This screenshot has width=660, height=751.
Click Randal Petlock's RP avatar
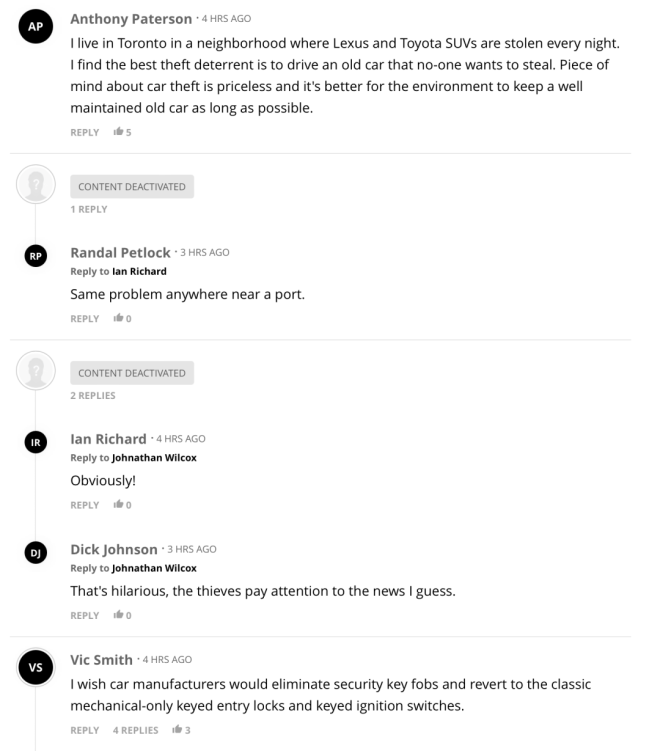36,257
